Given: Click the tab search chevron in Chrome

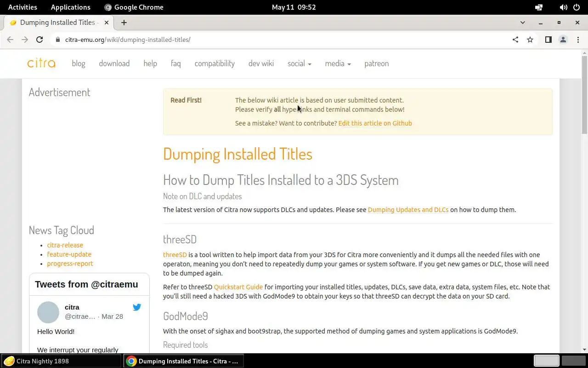Looking at the screenshot, I should point(522,23).
